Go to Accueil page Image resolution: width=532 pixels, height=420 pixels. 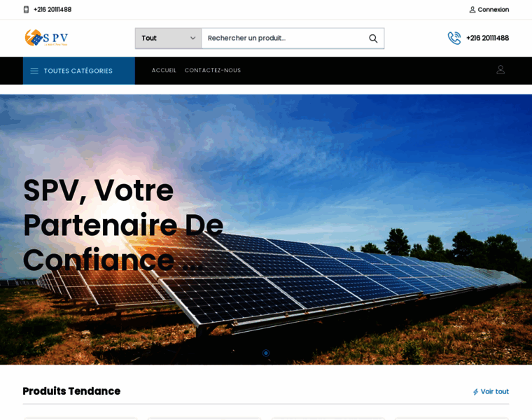pyautogui.click(x=164, y=70)
